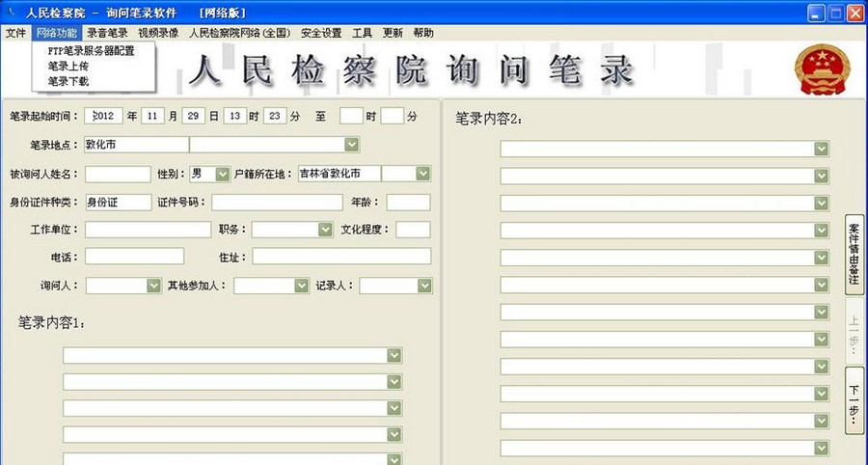Image resolution: width=868 pixels, height=465 pixels.
Task: Click the application icon in the title bar
Action: tap(10, 13)
